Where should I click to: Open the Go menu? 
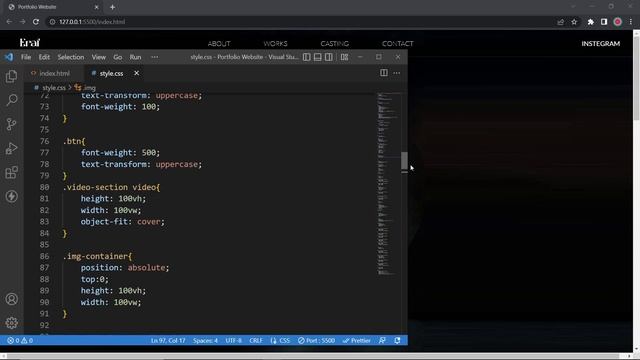click(x=118, y=57)
